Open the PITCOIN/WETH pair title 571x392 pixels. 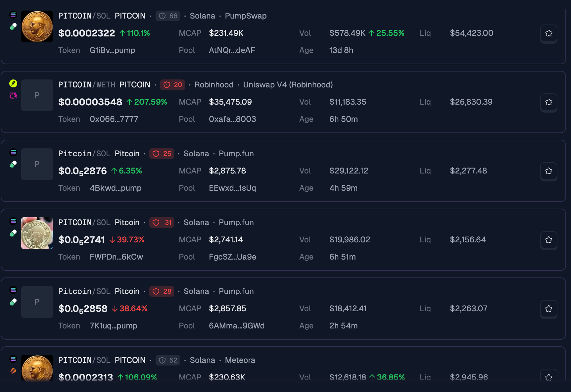pyautogui.click(x=87, y=85)
